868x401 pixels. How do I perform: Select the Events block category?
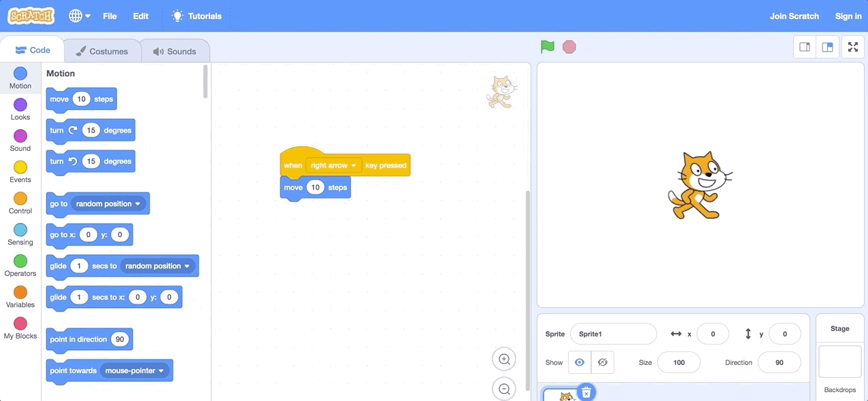[20, 171]
